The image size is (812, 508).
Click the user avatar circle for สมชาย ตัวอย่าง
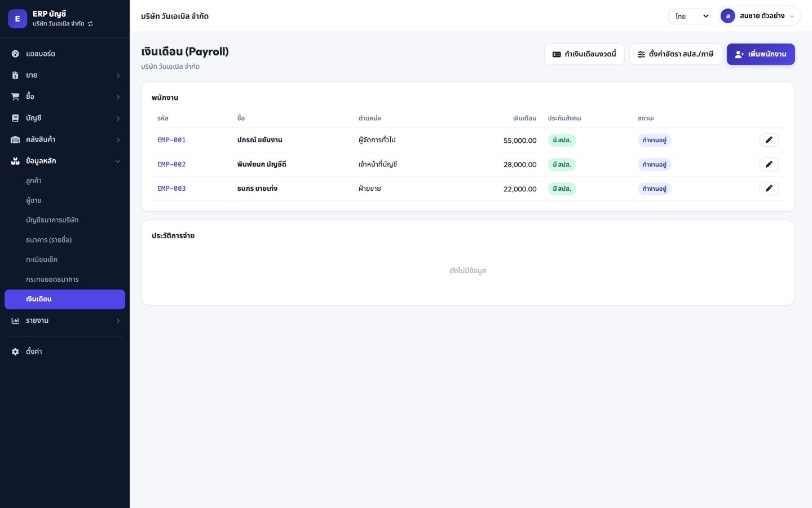tap(728, 16)
